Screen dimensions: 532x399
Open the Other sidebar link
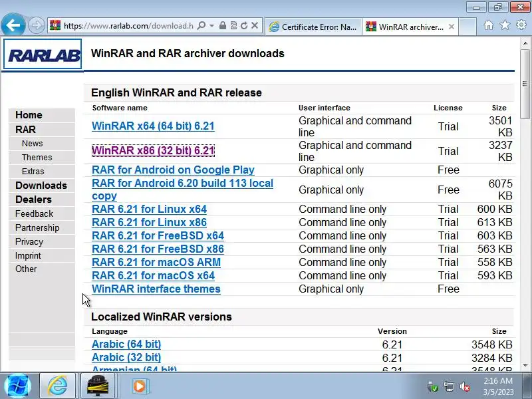click(26, 269)
